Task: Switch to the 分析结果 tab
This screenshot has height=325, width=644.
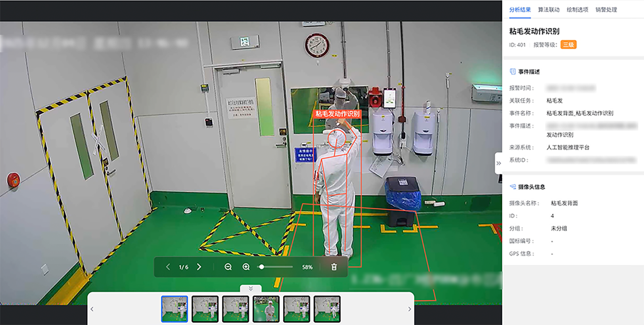Action: [x=520, y=10]
